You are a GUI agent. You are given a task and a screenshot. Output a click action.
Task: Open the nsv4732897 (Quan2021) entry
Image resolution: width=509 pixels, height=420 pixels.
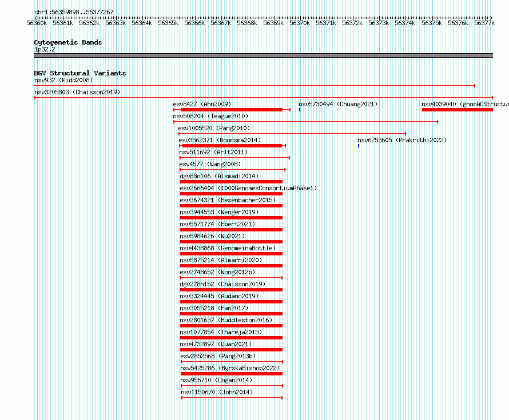tap(216, 344)
